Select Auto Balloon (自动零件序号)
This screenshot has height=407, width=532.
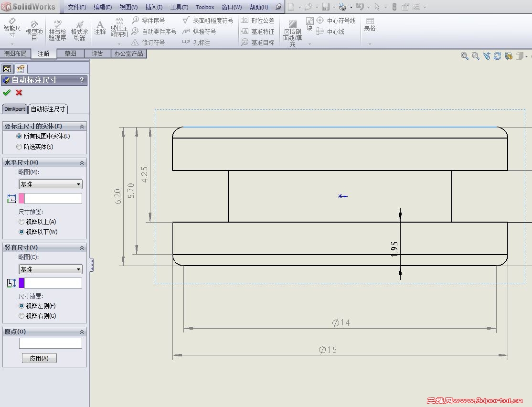(154, 32)
